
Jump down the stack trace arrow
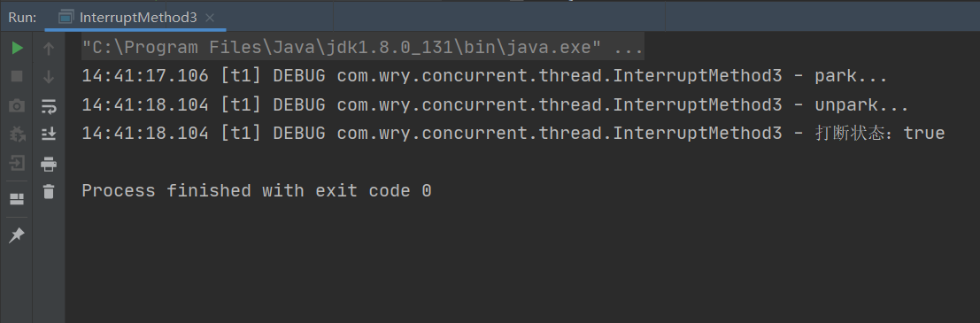point(49,77)
